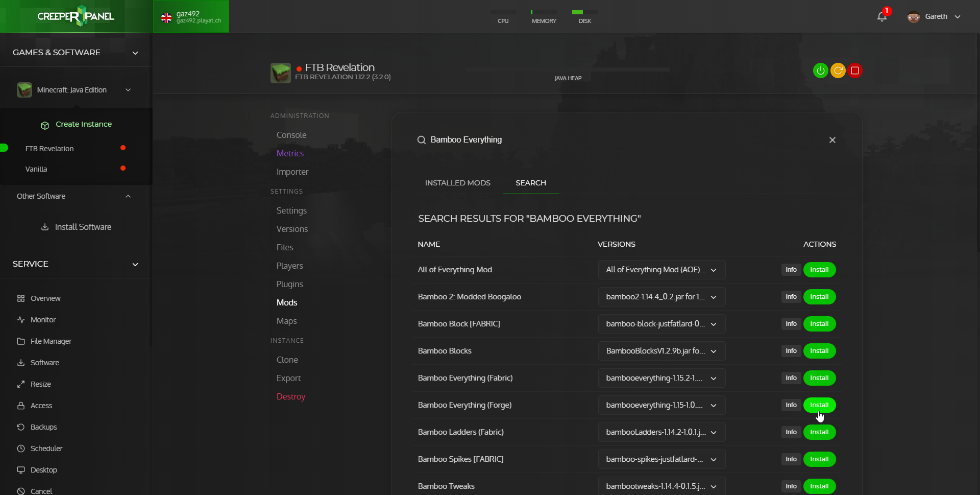
Task: Collapse the Games & Software section
Action: tap(135, 53)
